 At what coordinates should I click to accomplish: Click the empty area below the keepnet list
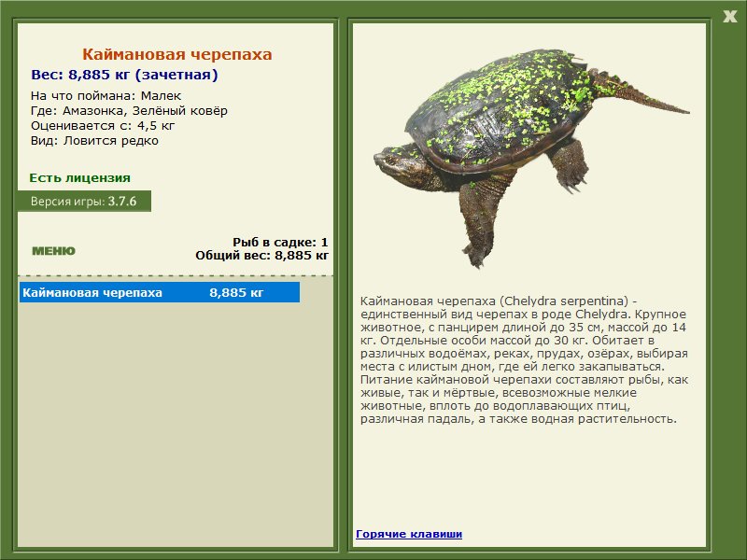point(176,424)
